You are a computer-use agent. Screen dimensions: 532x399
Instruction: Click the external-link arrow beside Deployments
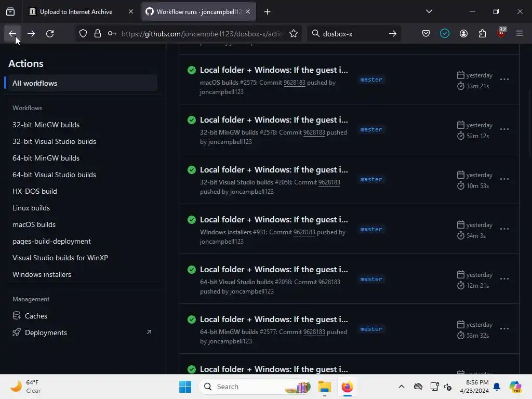(149, 332)
